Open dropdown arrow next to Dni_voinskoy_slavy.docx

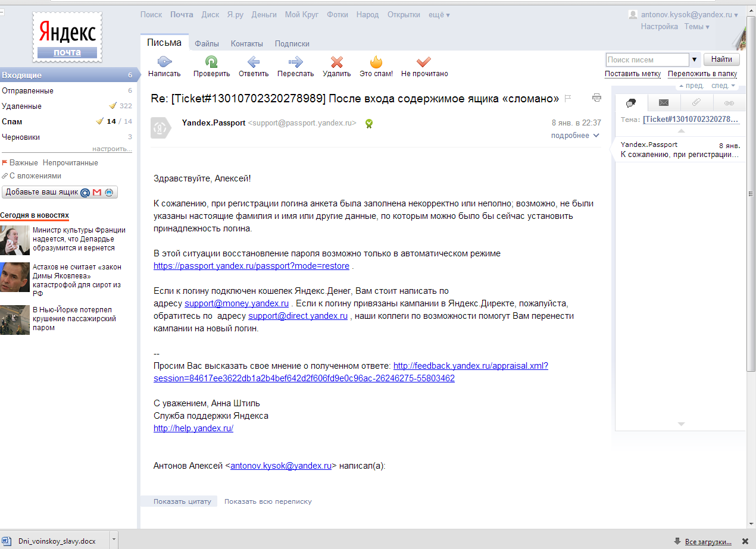click(x=114, y=541)
